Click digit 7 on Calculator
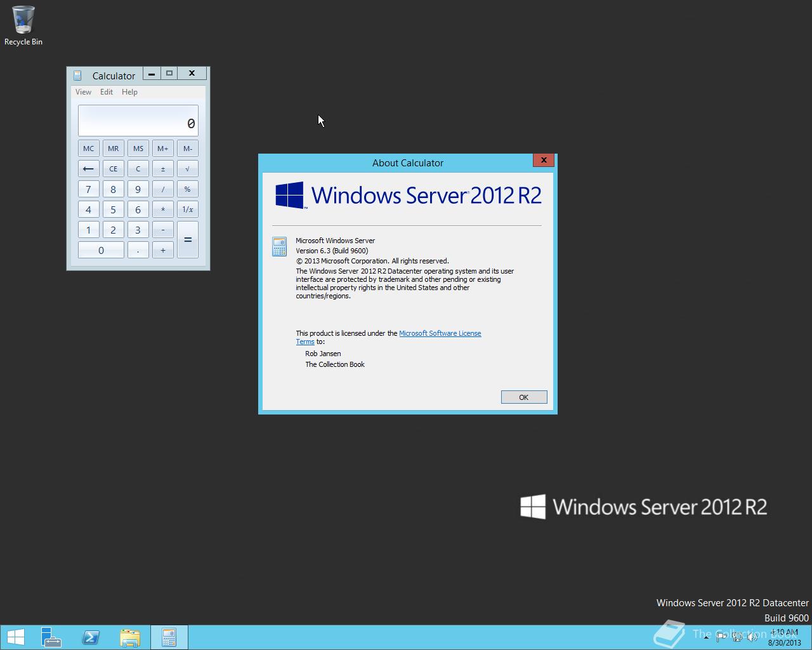 click(88, 189)
